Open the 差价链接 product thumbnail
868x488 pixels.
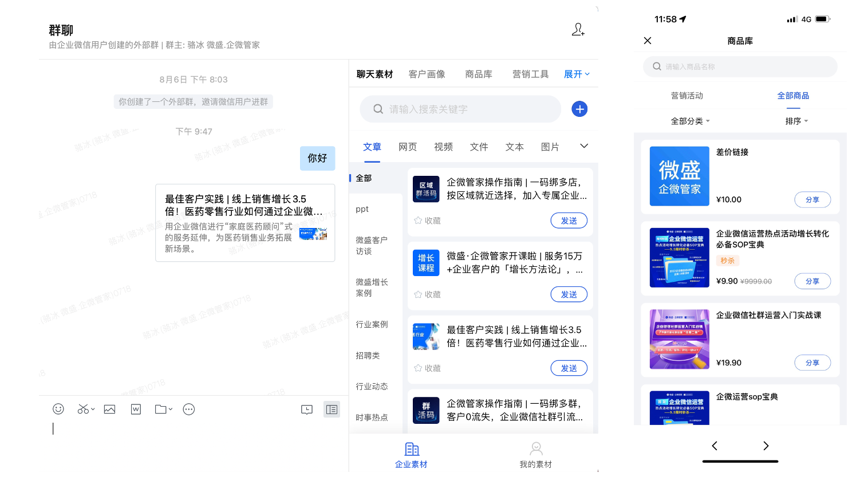tap(680, 176)
